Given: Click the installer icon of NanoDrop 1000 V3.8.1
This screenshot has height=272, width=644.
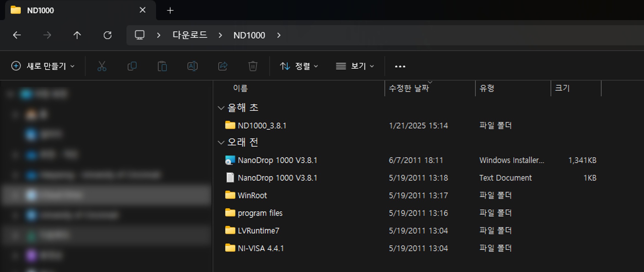Looking at the screenshot, I should [x=230, y=160].
